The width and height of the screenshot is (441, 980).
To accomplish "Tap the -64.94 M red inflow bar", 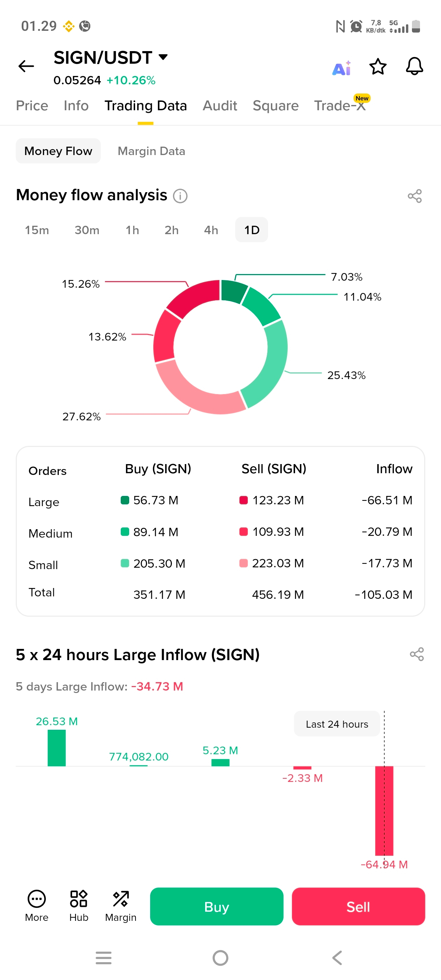I will (384, 811).
